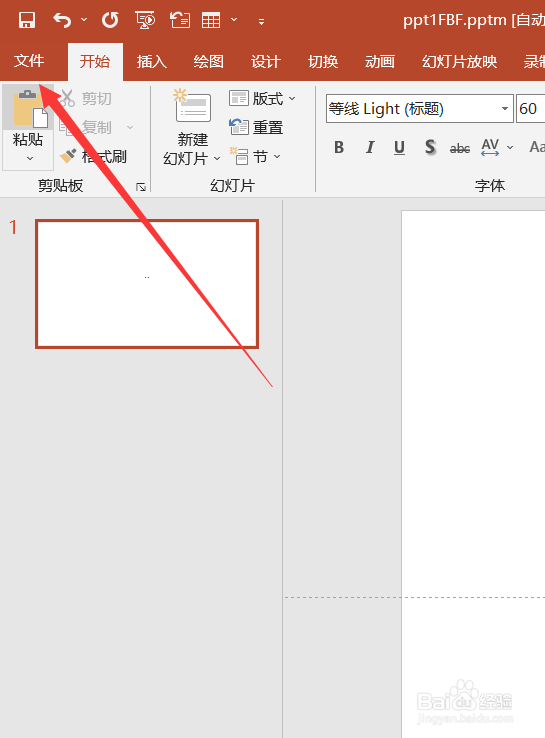The width and height of the screenshot is (545, 738).
Task: Click the Save icon in quick access toolbar
Action: pos(27,20)
